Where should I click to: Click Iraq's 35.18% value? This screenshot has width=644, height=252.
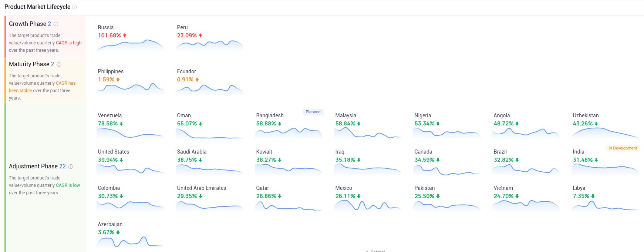345,160
